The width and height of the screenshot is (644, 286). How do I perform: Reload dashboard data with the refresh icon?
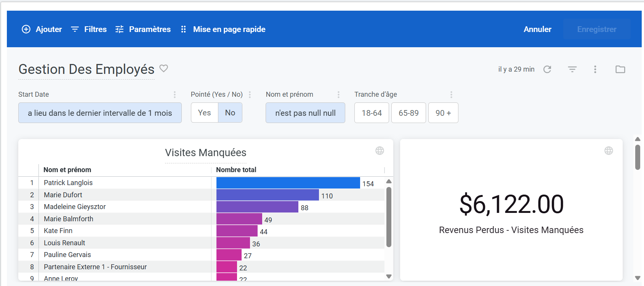point(547,69)
